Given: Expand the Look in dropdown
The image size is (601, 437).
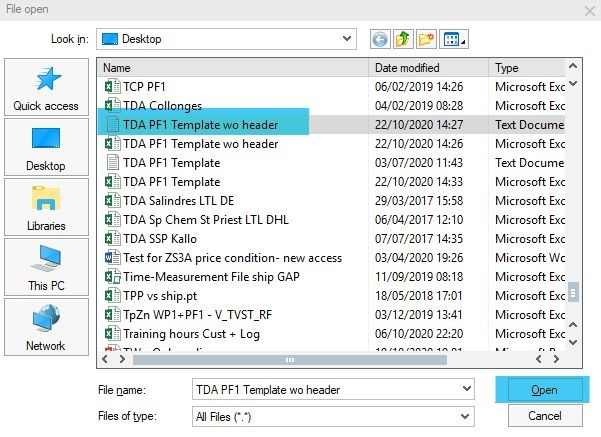Looking at the screenshot, I should click(346, 39).
